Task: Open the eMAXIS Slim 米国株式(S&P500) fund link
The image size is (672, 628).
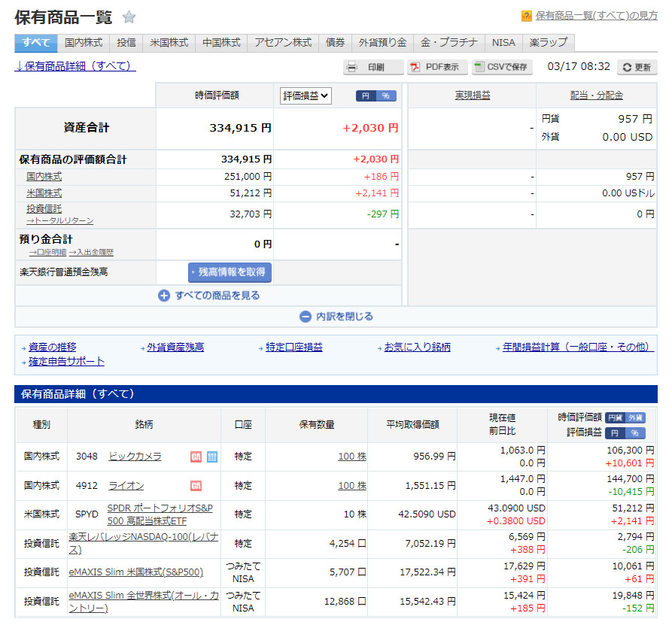Action: [135, 572]
